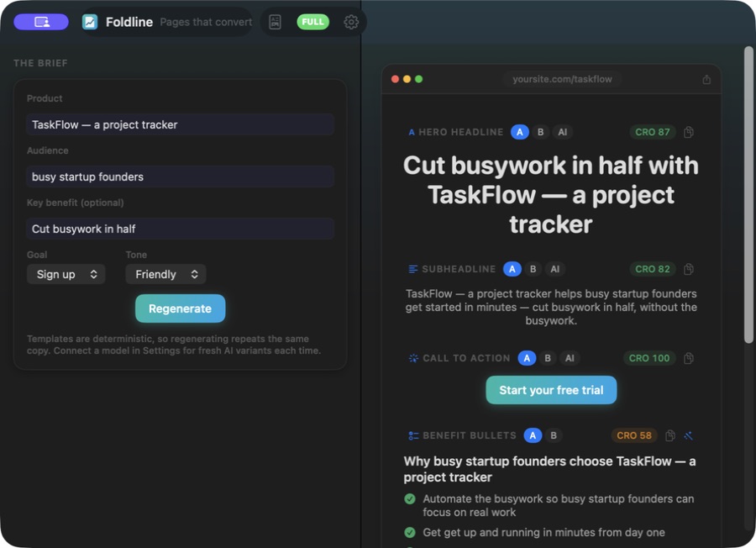Click the first green checkmark bullet icon
This screenshot has width=756, height=548.
410,498
